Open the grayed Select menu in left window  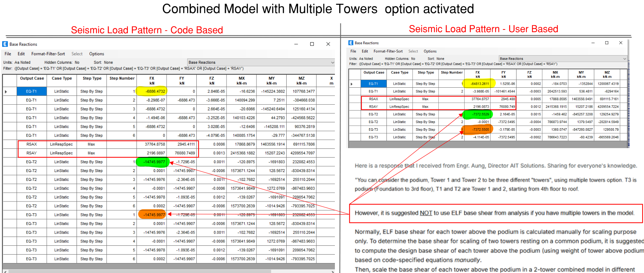[x=77, y=54]
